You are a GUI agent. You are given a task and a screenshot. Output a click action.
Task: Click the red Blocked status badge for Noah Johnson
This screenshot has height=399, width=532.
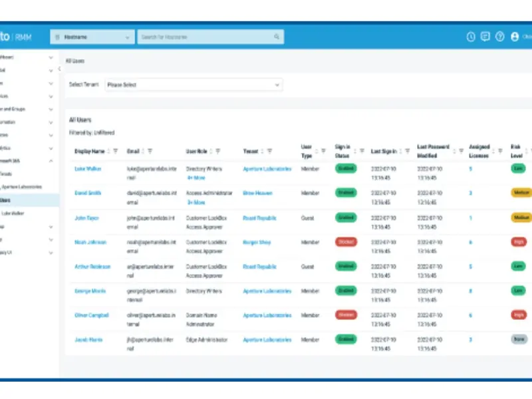(x=346, y=241)
